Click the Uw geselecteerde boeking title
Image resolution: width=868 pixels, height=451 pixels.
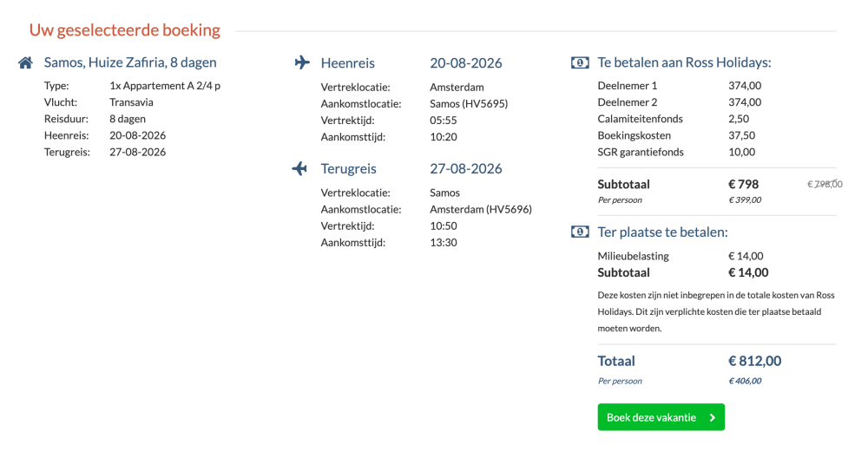(124, 29)
